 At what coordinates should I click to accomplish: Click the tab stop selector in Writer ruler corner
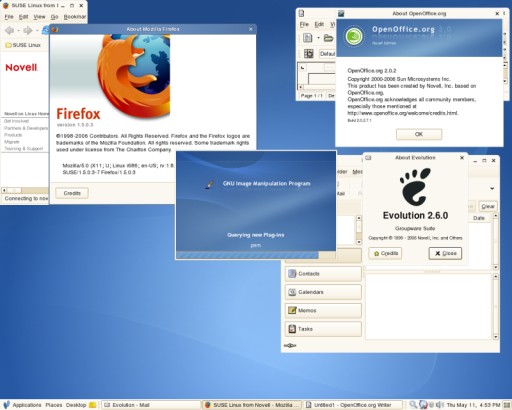pyautogui.click(x=302, y=68)
